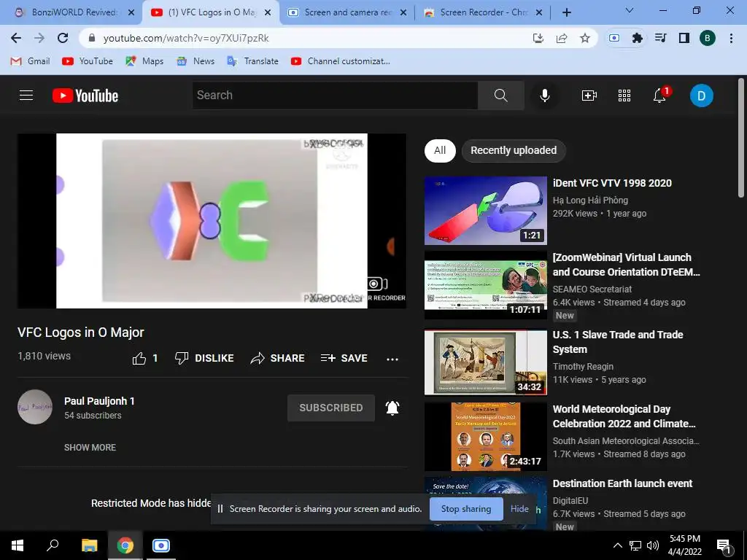This screenshot has width=747, height=560.
Task: Click the install/download icon in address bar
Action: pyautogui.click(x=538, y=38)
